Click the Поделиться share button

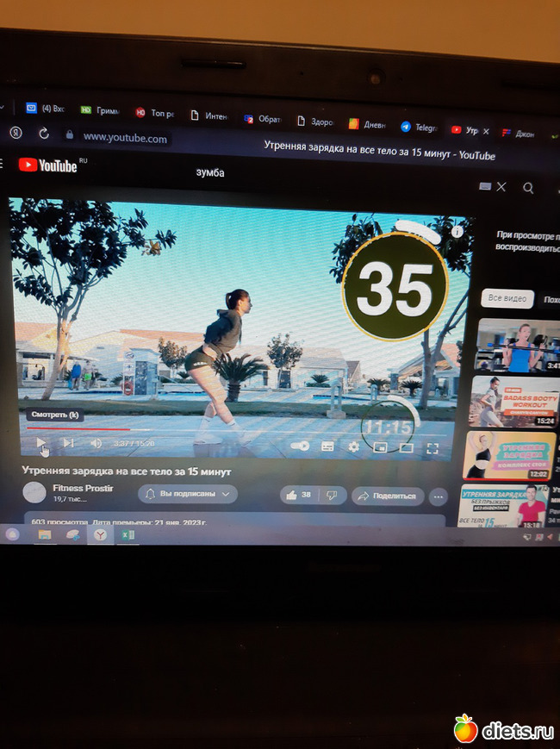pyautogui.click(x=388, y=496)
